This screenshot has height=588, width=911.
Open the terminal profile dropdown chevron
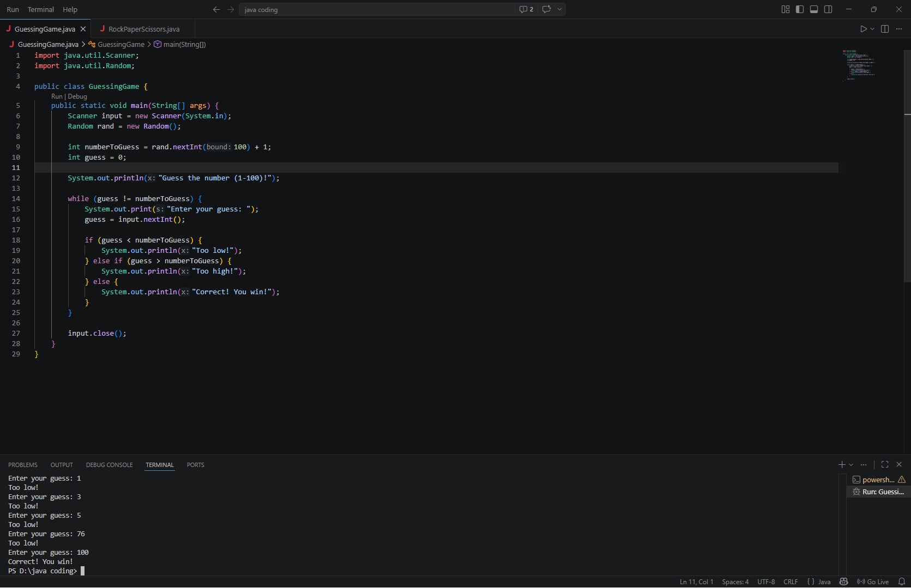[x=852, y=465]
